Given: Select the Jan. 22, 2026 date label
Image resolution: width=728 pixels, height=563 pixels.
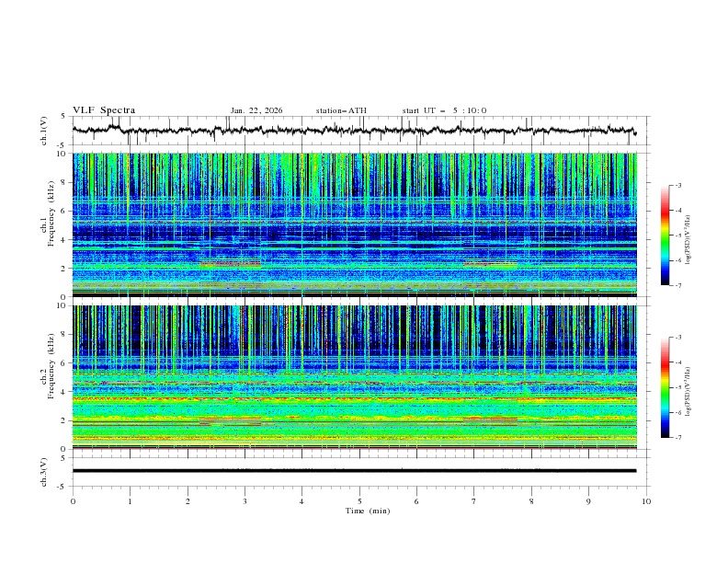Looking at the screenshot, I should 256,110.
